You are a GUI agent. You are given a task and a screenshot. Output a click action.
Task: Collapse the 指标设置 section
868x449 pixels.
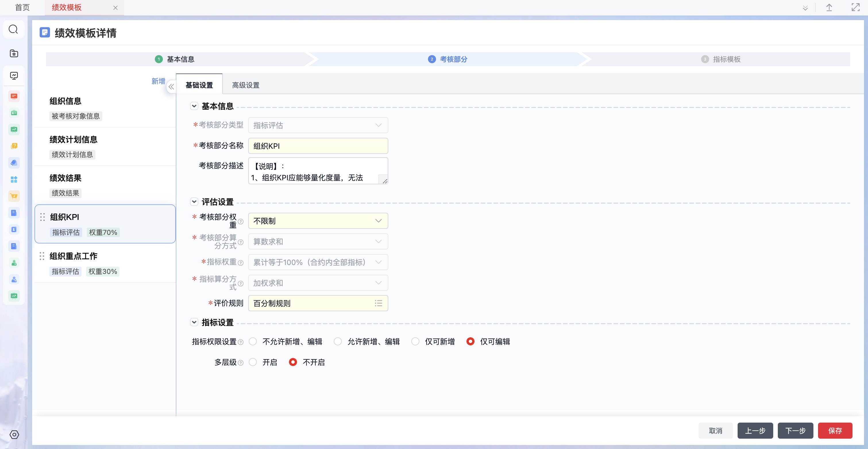[194, 322]
